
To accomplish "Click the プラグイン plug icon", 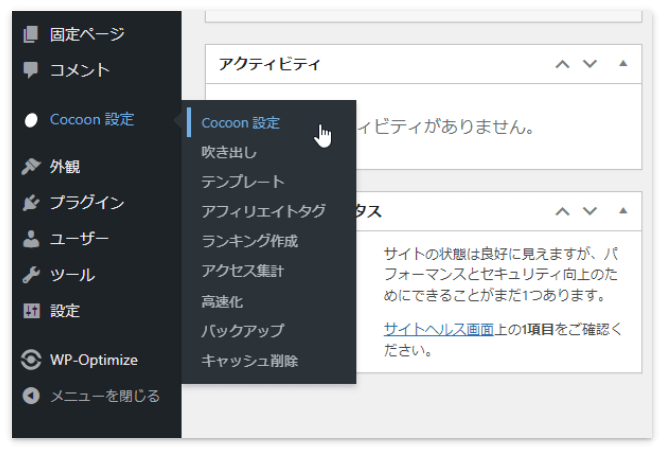I will pyautogui.click(x=30, y=202).
